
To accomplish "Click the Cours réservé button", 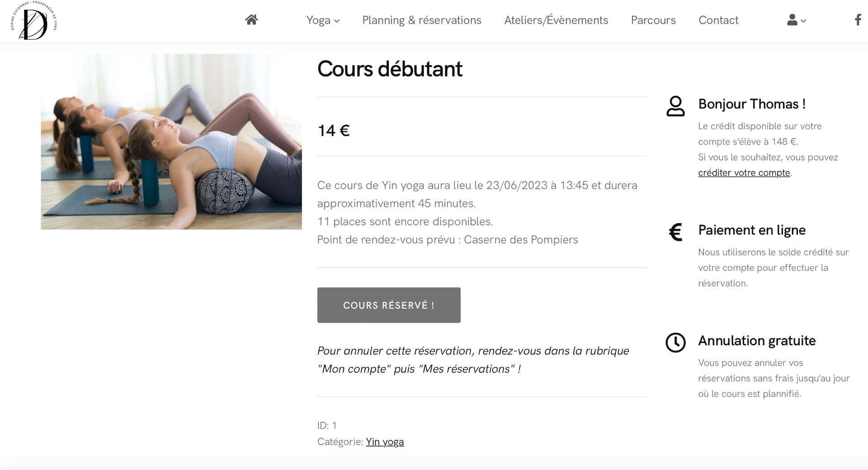I will pos(389,305).
